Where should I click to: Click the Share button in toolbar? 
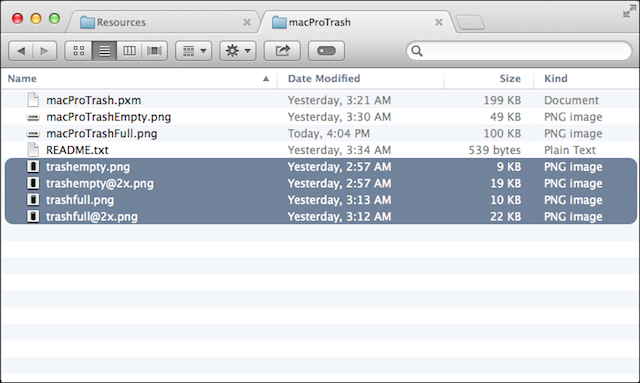point(282,51)
